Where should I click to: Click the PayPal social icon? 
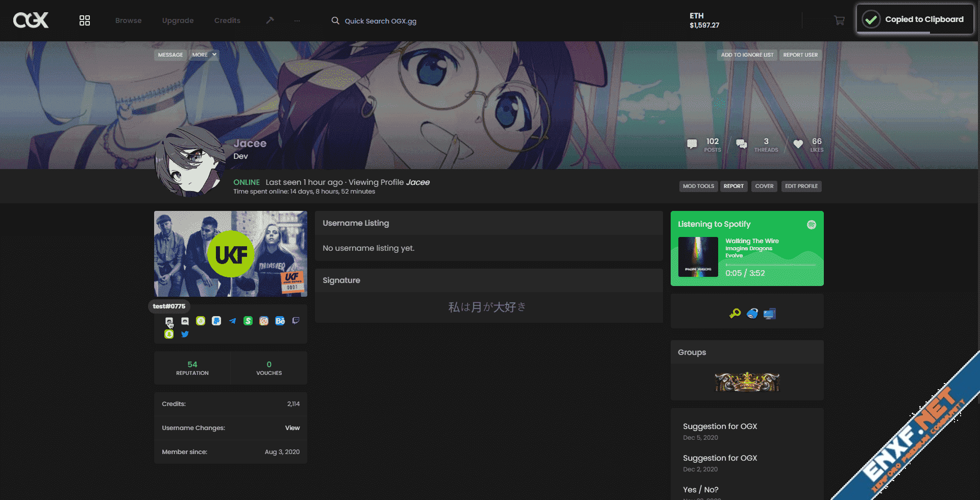(216, 321)
